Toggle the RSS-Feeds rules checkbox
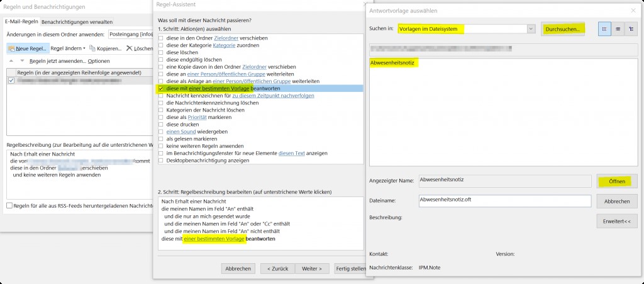This screenshot has height=284, width=644. [x=9, y=206]
